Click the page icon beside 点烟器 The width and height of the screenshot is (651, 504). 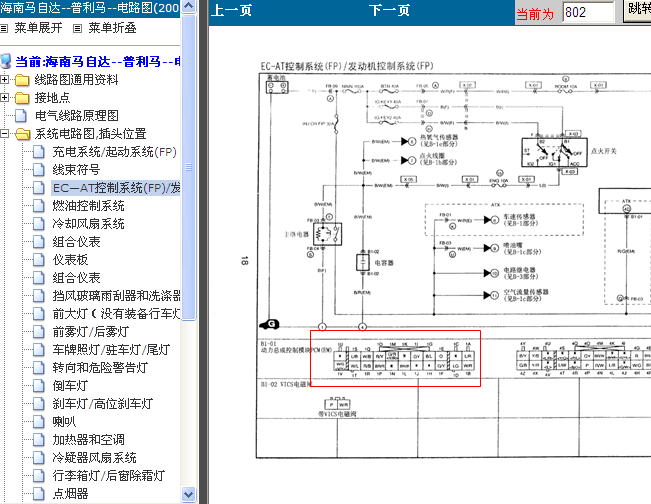coord(39,494)
